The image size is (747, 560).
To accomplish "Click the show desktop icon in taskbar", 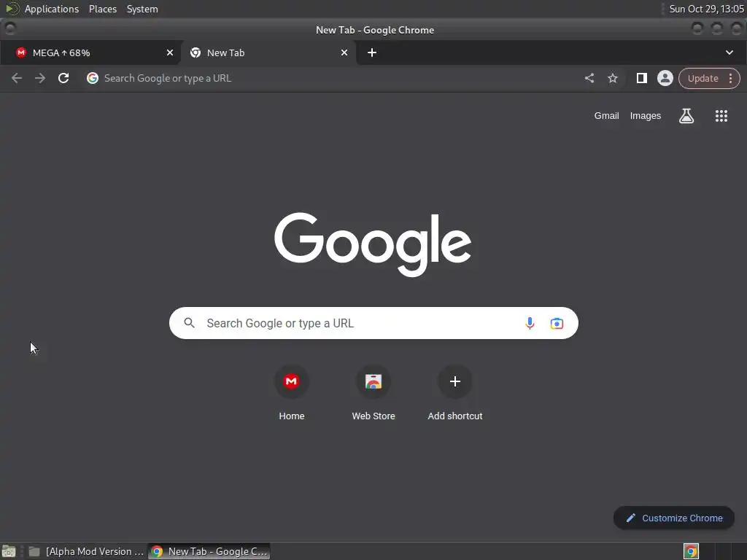I will 9,551.
